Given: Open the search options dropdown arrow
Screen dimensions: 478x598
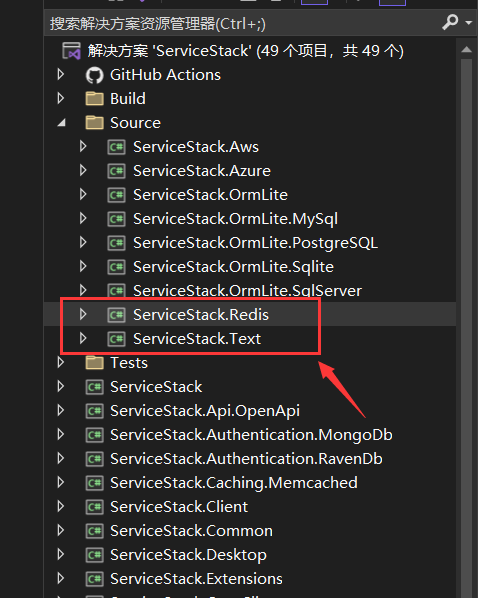Looking at the screenshot, I should (469, 23).
